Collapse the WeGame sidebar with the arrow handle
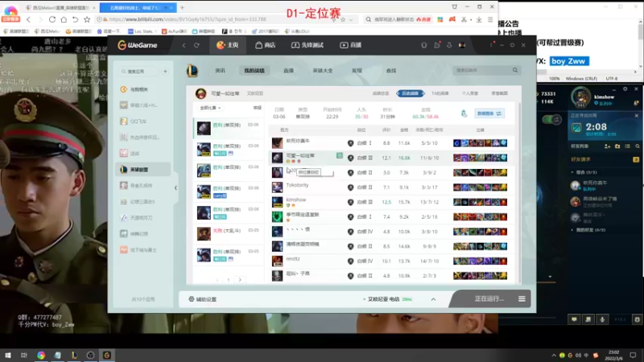Screen dimensions: 644x362 point(175,188)
